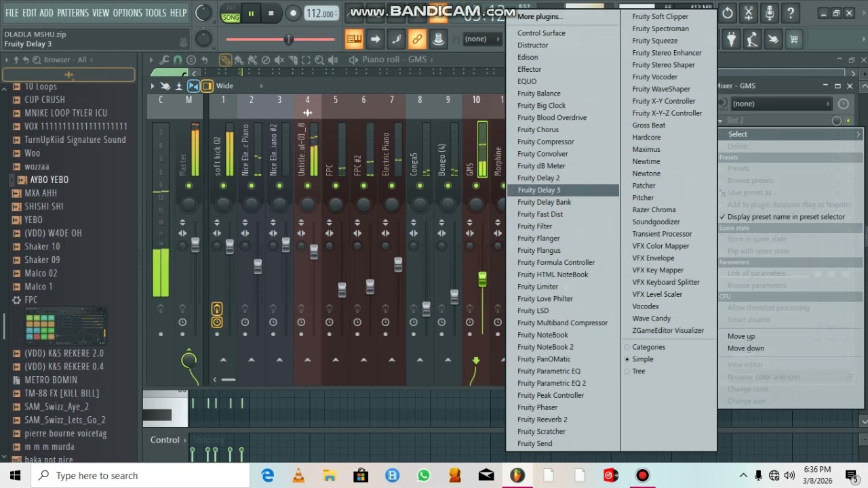Open the plugin picker plug icon

[731, 39]
